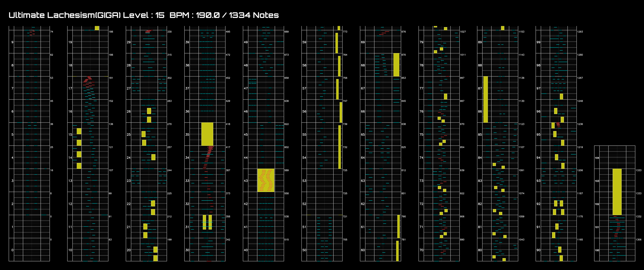Viewport: 644px width, 270px height.
Task: Click note count '330'
Action: (x=170, y=32)
